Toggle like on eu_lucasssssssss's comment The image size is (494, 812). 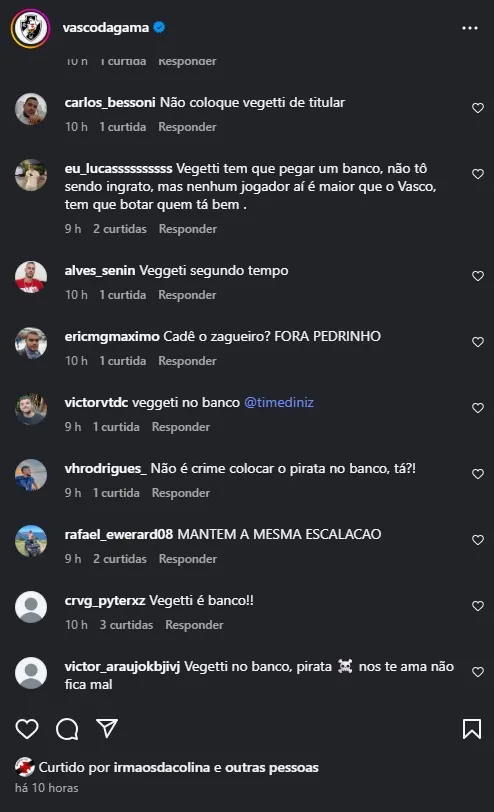[x=477, y=174]
